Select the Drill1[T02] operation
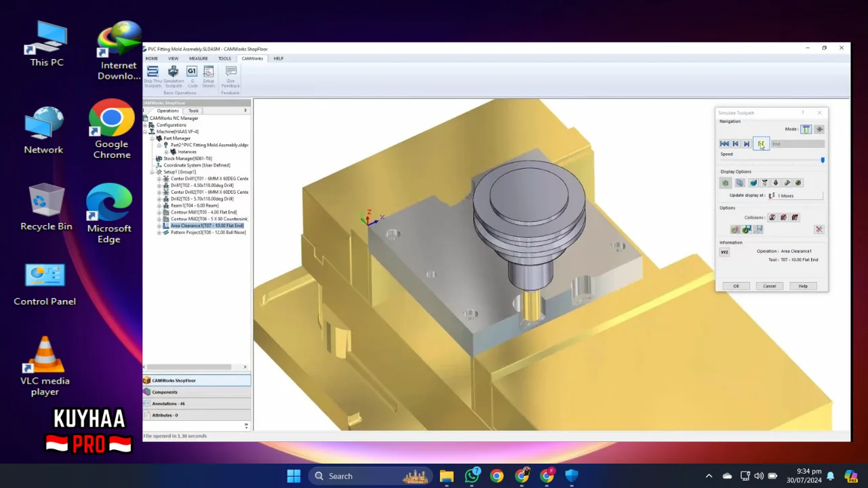 (202, 185)
